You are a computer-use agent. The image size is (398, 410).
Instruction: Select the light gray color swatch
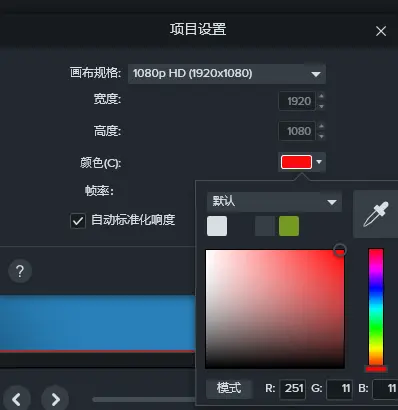coord(217,226)
